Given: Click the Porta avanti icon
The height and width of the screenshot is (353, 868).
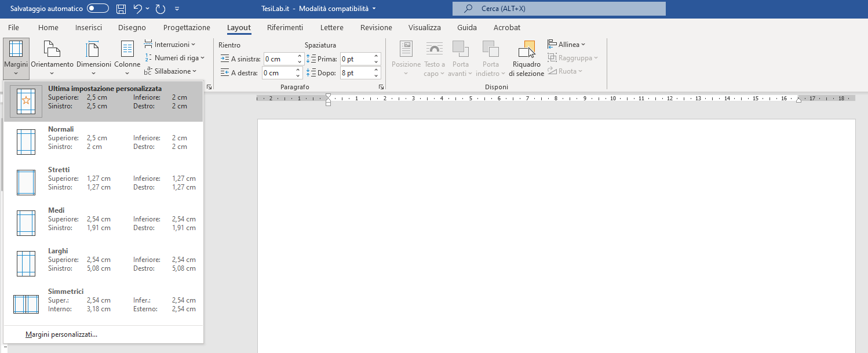Looking at the screenshot, I should (x=460, y=58).
